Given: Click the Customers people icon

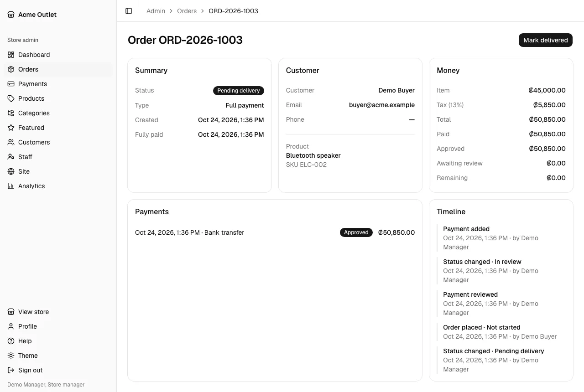Looking at the screenshot, I should 11,142.
